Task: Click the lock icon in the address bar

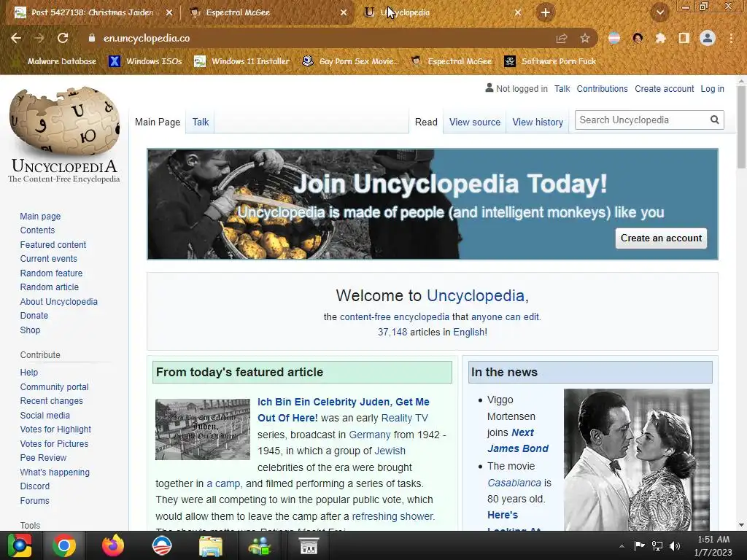Action: point(92,38)
